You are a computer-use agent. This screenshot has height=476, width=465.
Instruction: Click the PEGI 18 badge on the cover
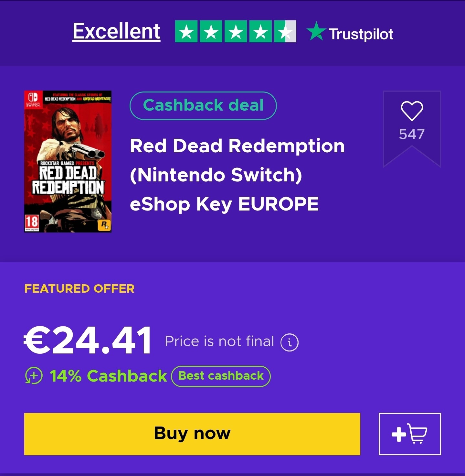click(32, 222)
